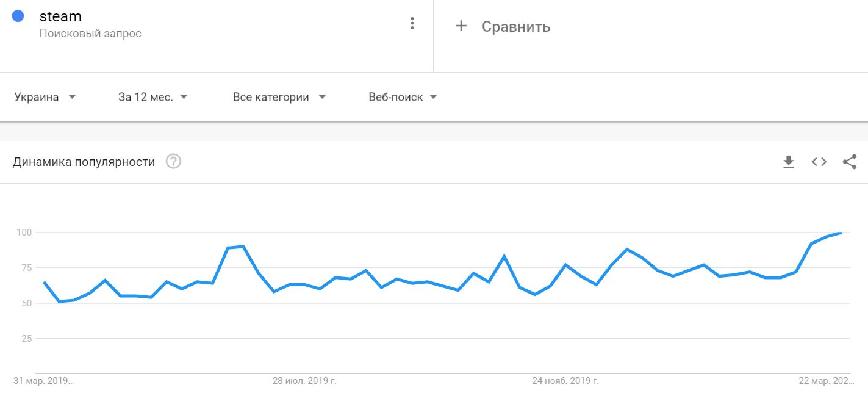Open the embed code icon

point(819,162)
